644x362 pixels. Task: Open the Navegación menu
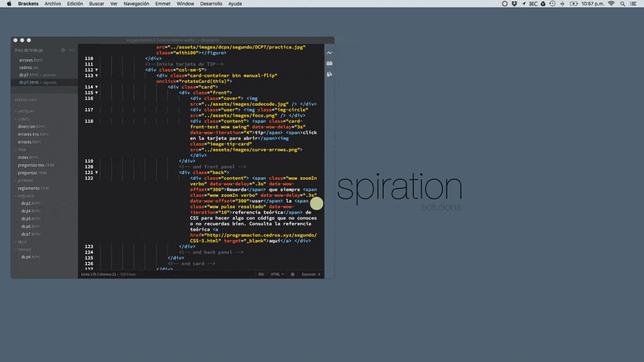point(136,4)
